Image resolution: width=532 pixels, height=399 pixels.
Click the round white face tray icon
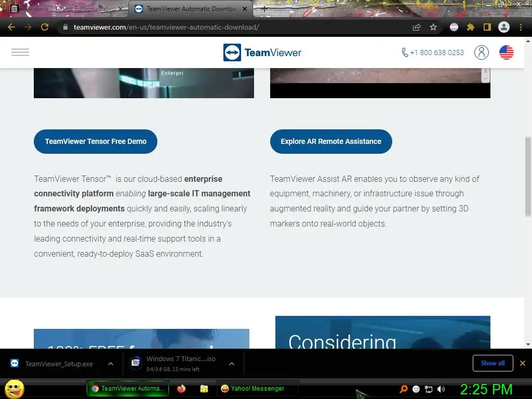(x=416, y=389)
